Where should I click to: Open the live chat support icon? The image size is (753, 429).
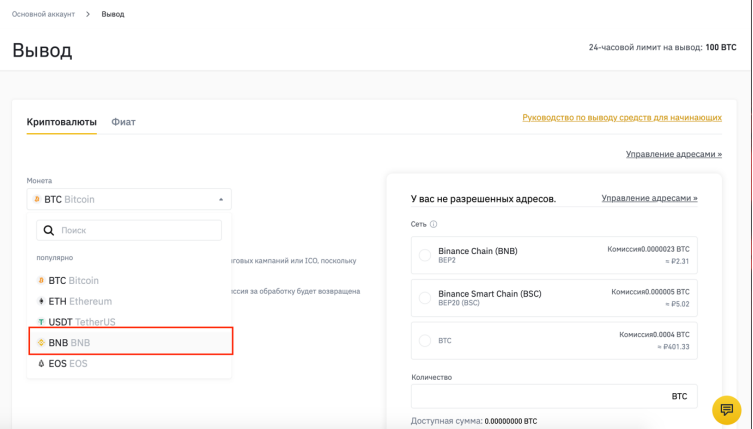pos(727,410)
